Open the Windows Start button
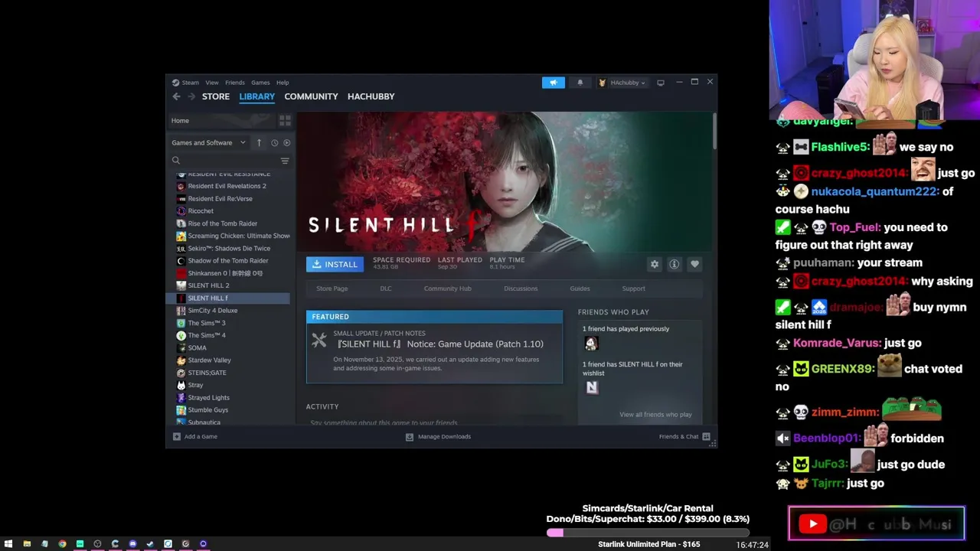This screenshot has height=551, width=980. tap(8, 544)
